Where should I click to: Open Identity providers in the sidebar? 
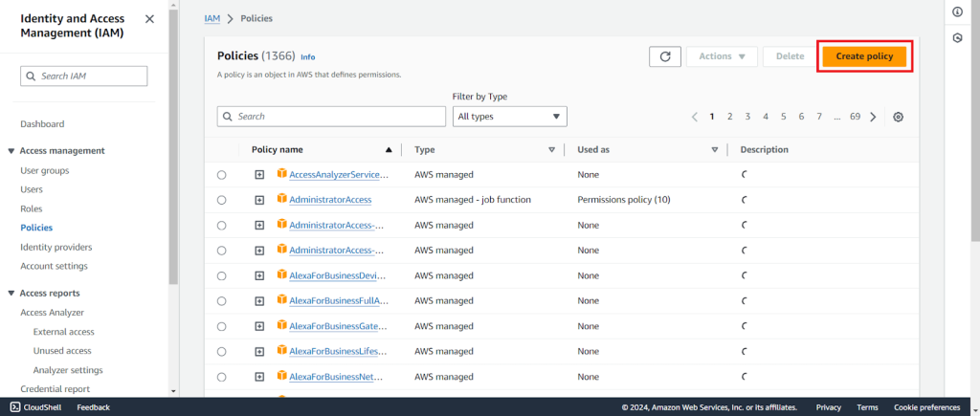tap(56, 248)
